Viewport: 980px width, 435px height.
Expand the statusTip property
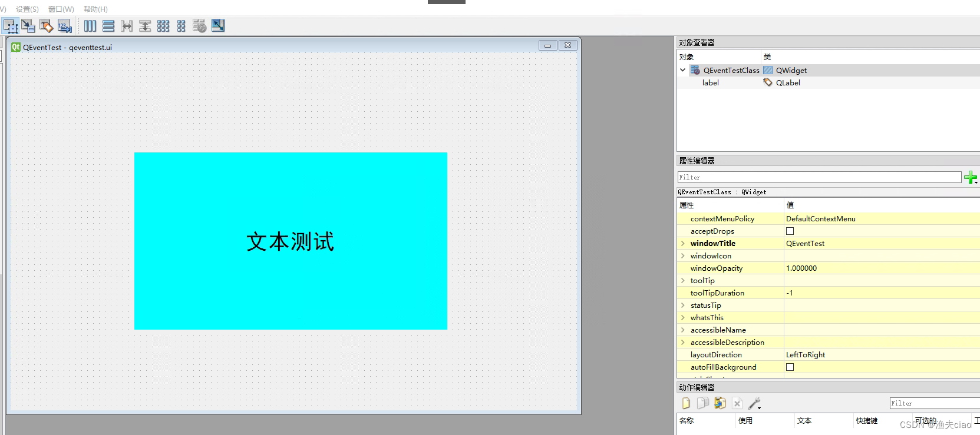click(x=683, y=306)
